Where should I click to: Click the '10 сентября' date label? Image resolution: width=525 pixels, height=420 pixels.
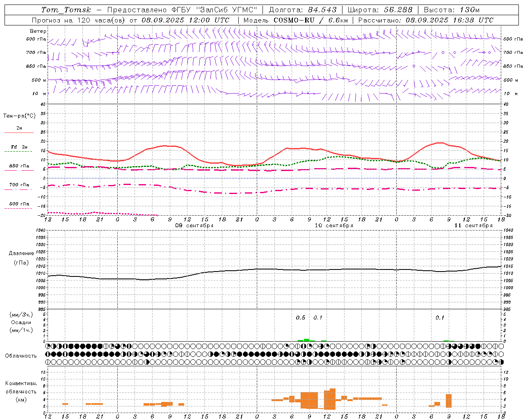pos(334,226)
